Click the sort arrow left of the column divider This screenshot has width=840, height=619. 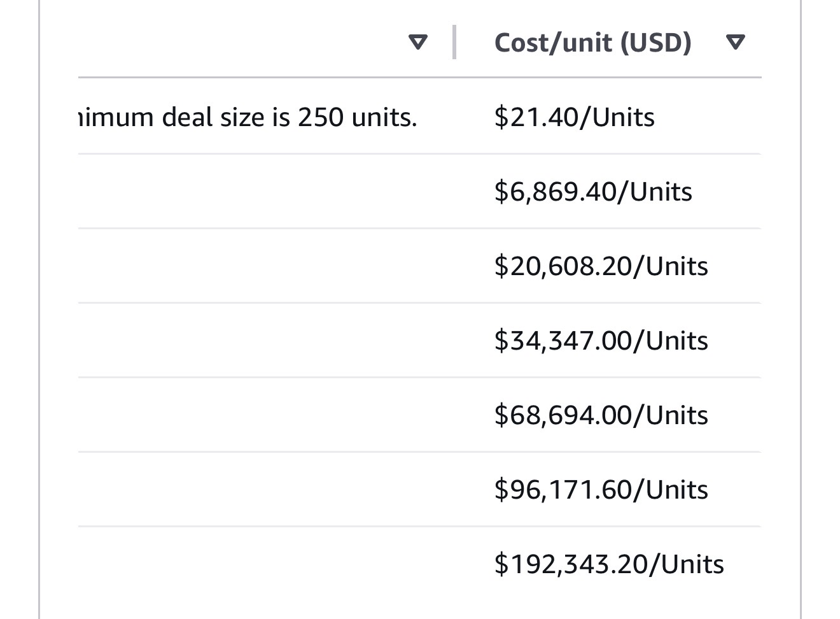(417, 43)
